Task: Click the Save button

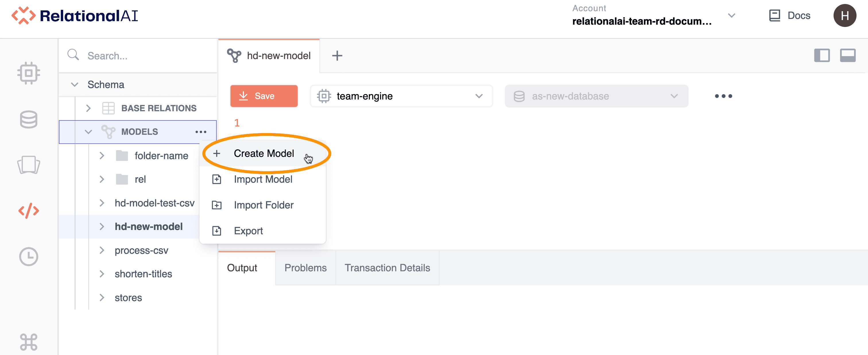Action: click(264, 96)
